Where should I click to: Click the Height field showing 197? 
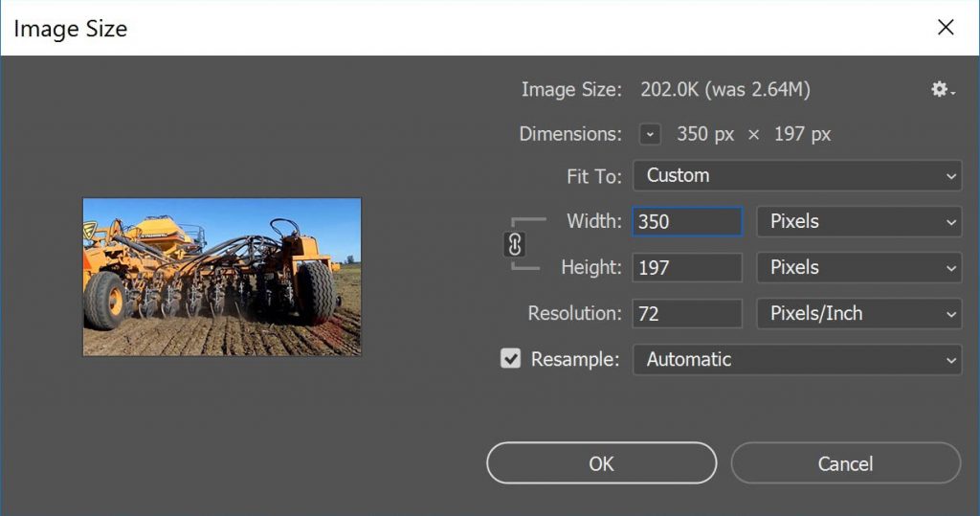coord(687,268)
